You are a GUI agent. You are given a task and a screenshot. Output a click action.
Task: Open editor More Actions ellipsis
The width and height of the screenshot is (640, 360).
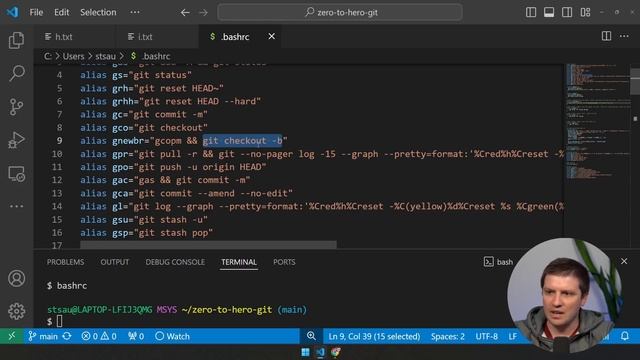click(624, 36)
